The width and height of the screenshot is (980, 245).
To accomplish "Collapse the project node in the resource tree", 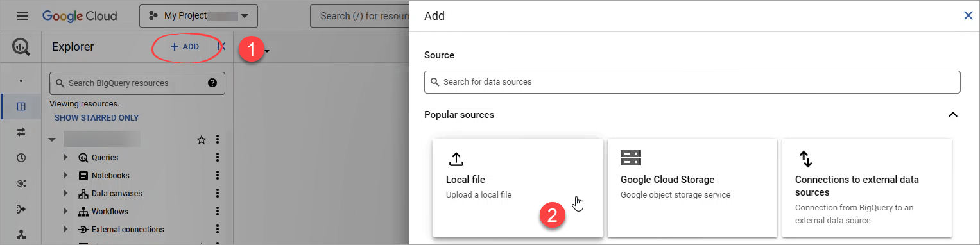I will tap(52, 139).
